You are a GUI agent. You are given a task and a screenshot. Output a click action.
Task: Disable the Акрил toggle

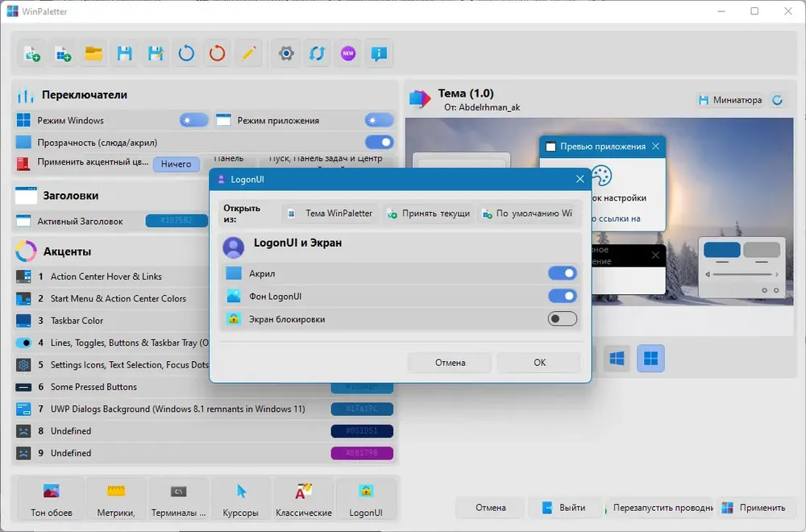pyautogui.click(x=563, y=273)
